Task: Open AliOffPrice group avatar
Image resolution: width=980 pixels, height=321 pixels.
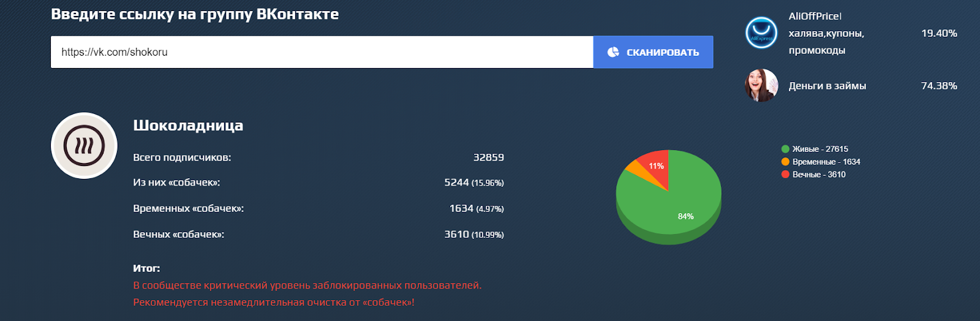Action: pos(761,33)
